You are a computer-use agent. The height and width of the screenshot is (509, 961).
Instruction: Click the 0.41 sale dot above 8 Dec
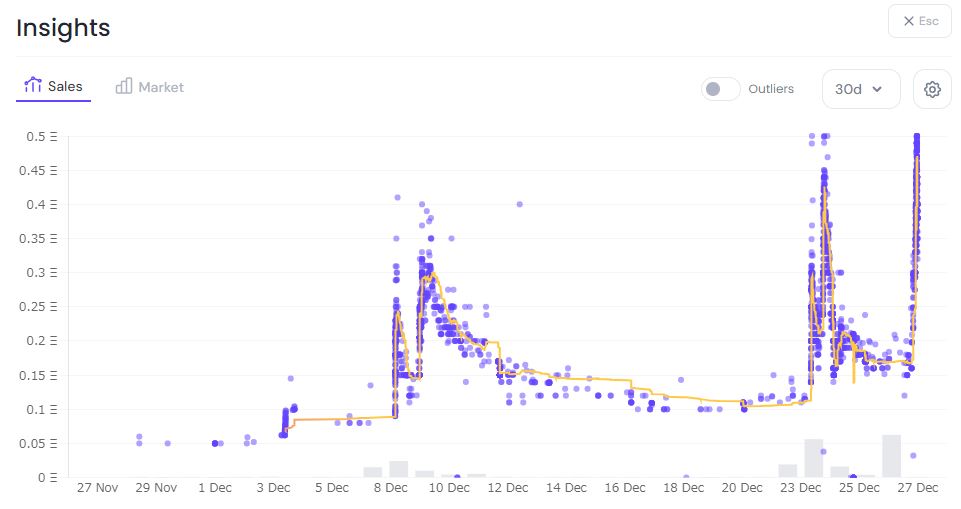point(397,197)
